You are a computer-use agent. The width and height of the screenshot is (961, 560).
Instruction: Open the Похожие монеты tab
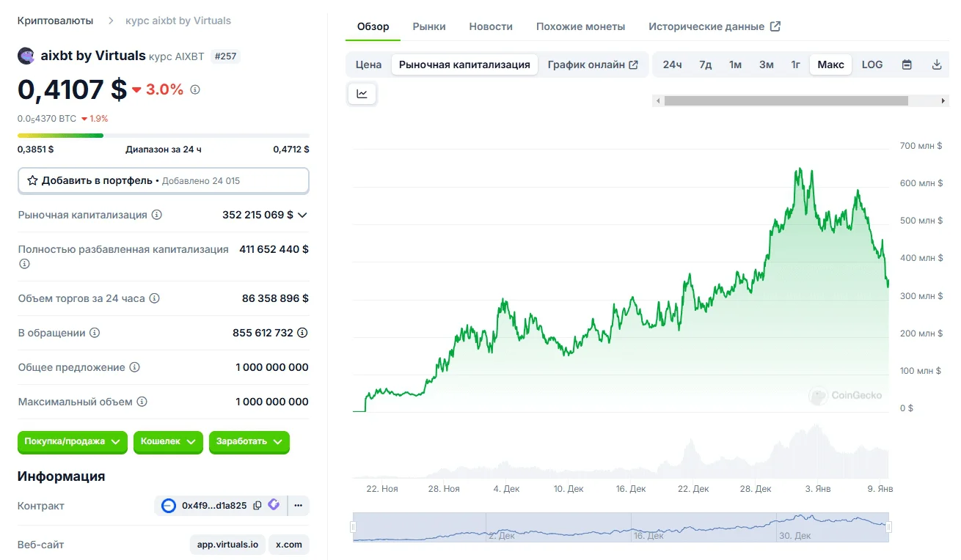[x=580, y=26]
